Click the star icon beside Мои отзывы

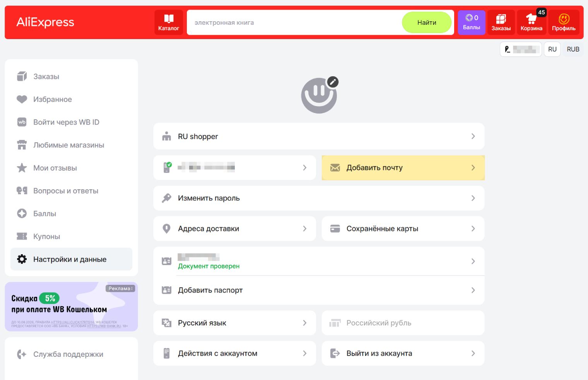[22, 168]
